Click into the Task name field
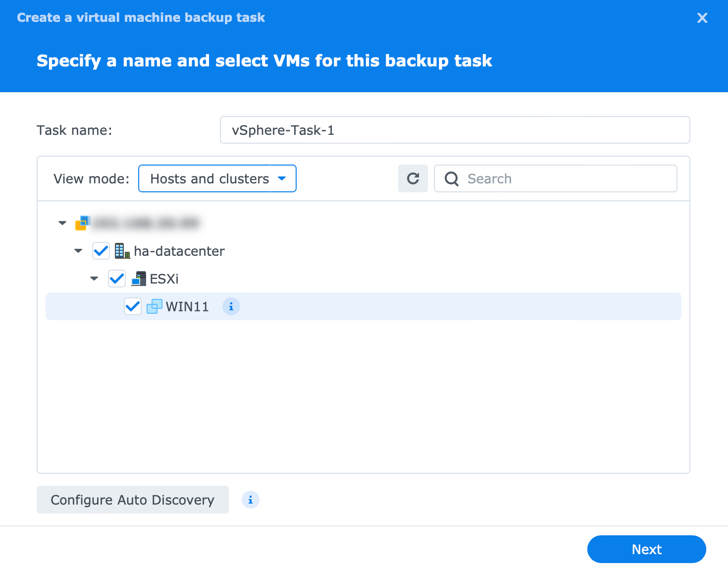Image resolution: width=728 pixels, height=571 pixels. (x=455, y=130)
